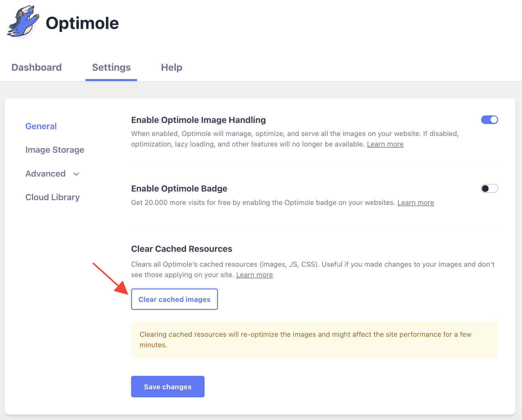Enable the Optimole Badge toggle
522x420 pixels.
tap(489, 189)
